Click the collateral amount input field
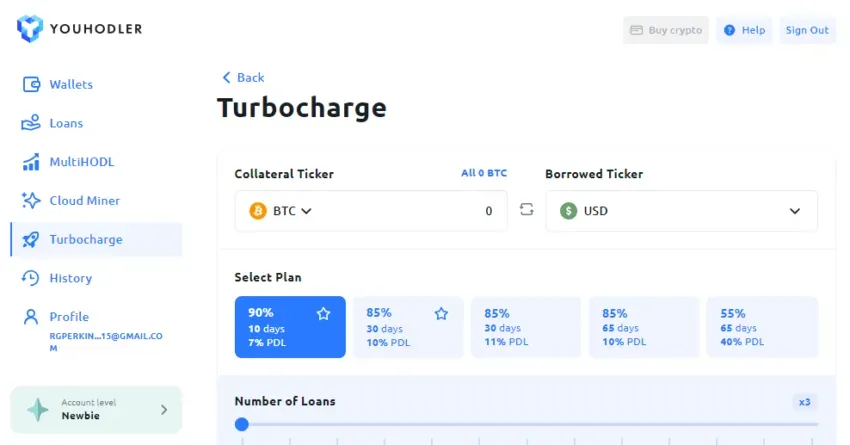Screen dimensions: 850x445 point(420,211)
